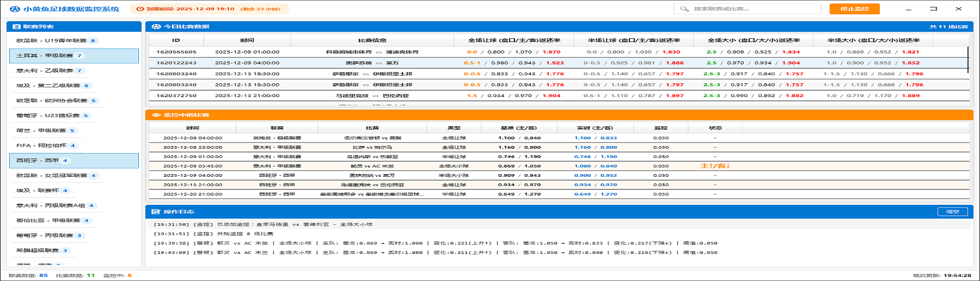Sort by the 时间 column in today's matches

247,40
